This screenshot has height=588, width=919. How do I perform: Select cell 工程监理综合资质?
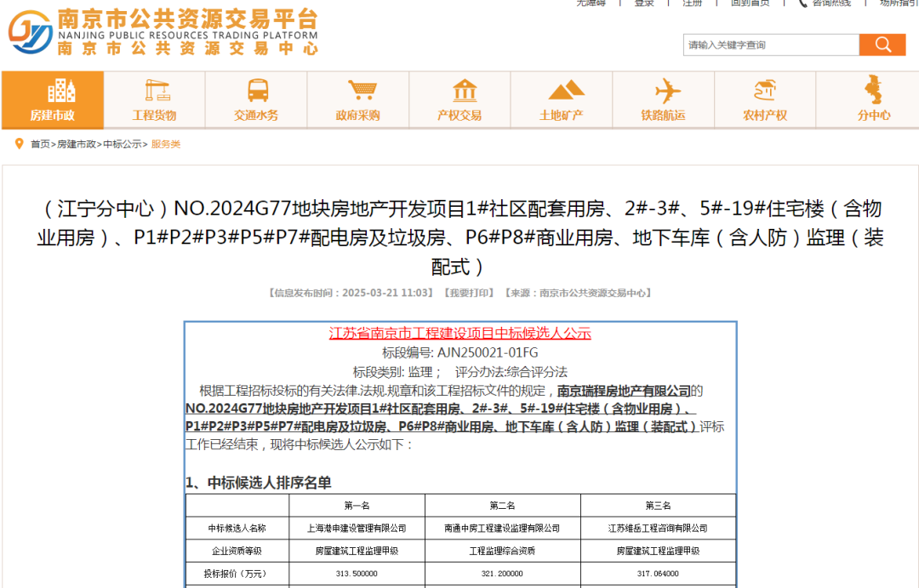pyautogui.click(x=502, y=551)
